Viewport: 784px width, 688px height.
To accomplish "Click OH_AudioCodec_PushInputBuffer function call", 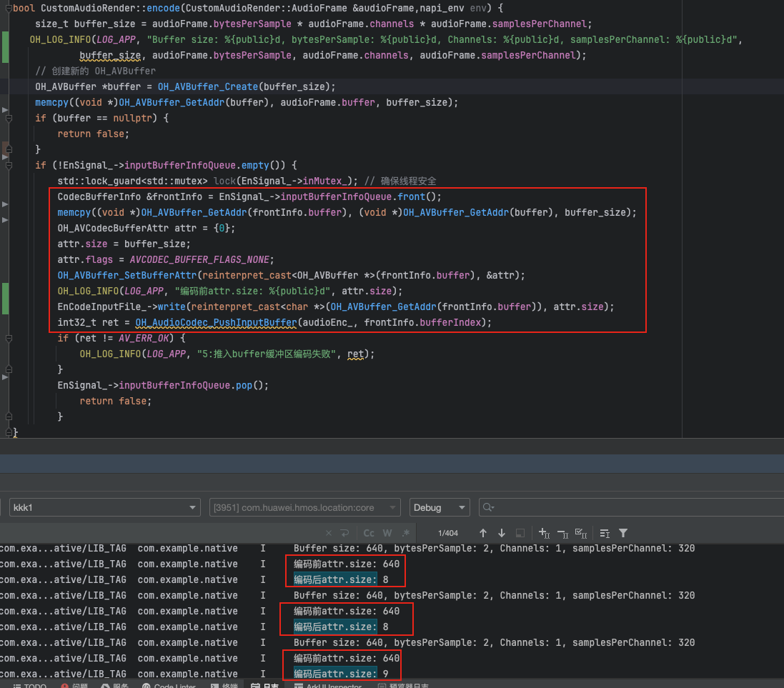I will 216,322.
